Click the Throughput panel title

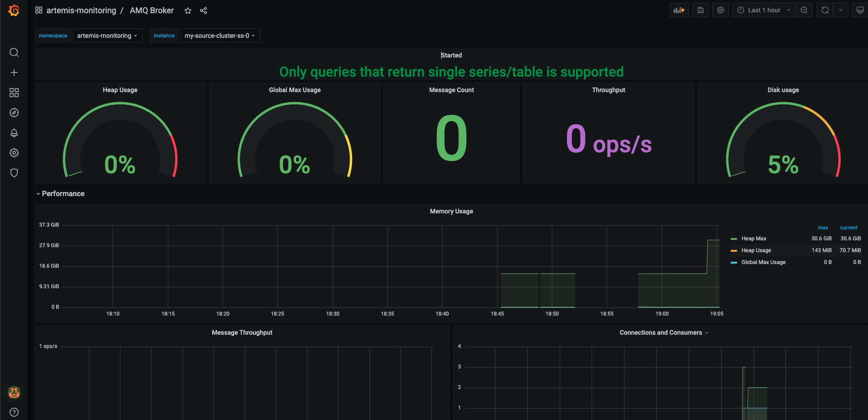[x=608, y=90]
